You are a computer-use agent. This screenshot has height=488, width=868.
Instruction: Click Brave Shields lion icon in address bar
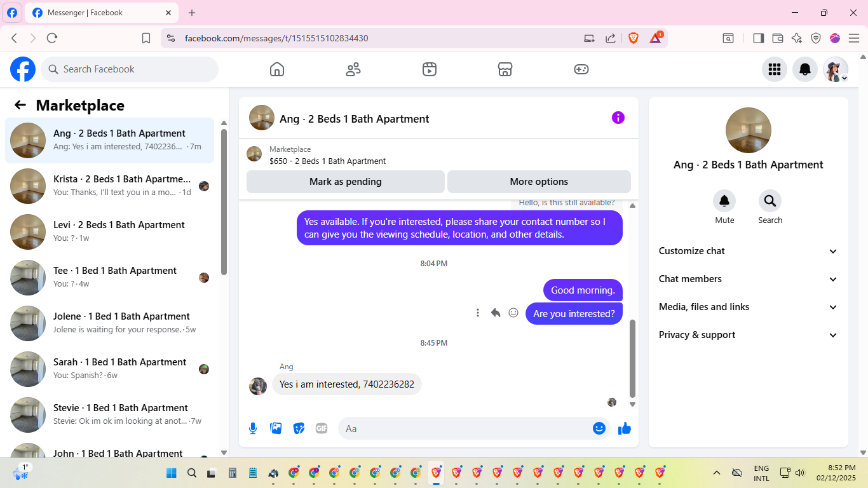(x=634, y=38)
